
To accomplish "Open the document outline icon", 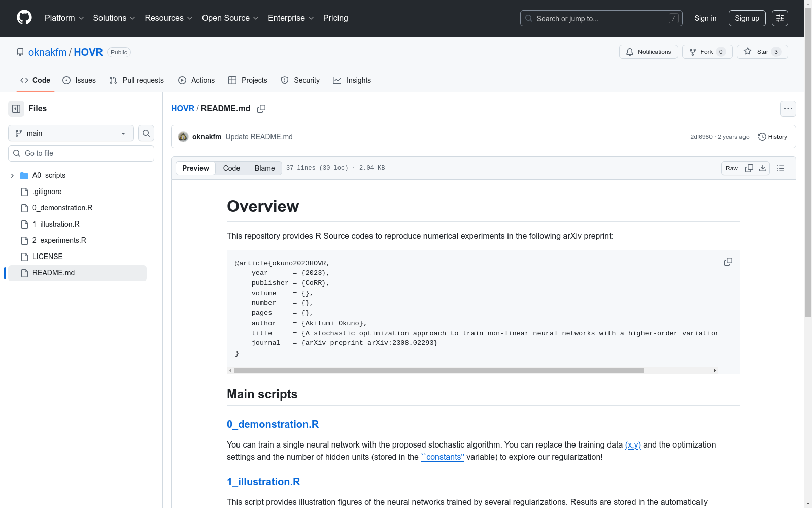I will [x=781, y=168].
